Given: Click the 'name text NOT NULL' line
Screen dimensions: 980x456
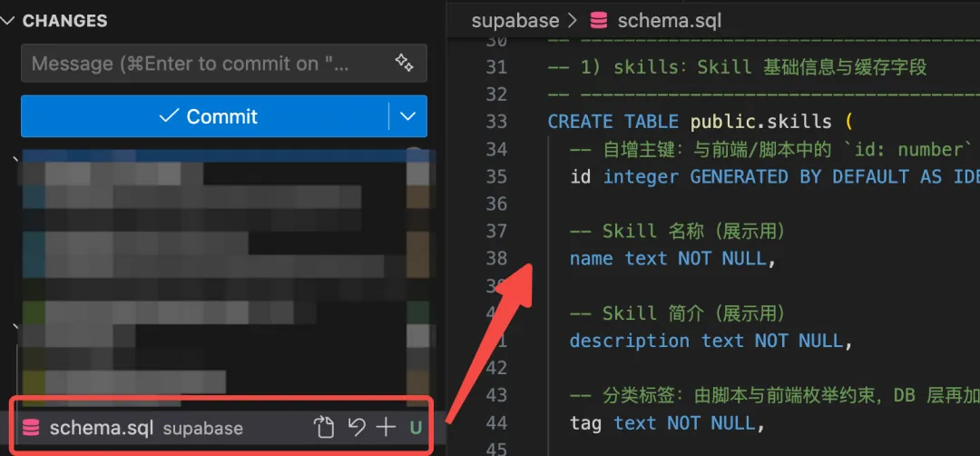Looking at the screenshot, I should 671,259.
